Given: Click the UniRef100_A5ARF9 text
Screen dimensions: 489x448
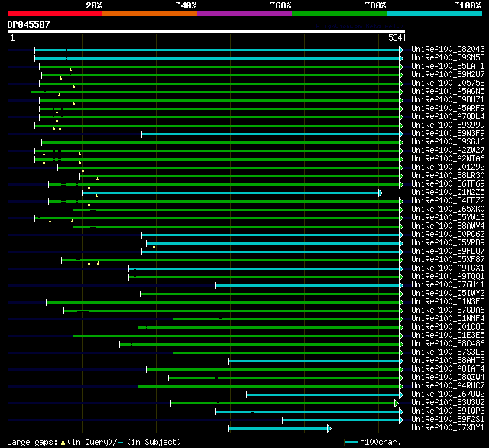Looking at the screenshot, I should click(x=448, y=109).
